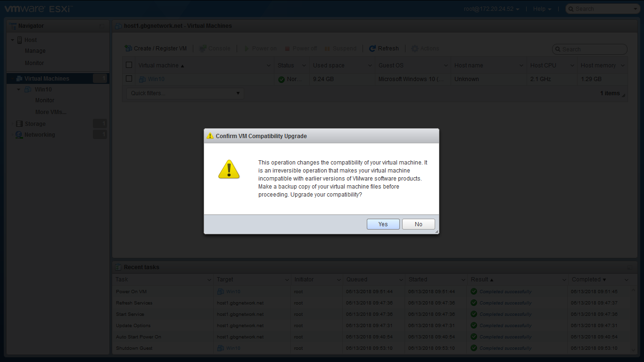Click the Console icon in toolbar

203,49
